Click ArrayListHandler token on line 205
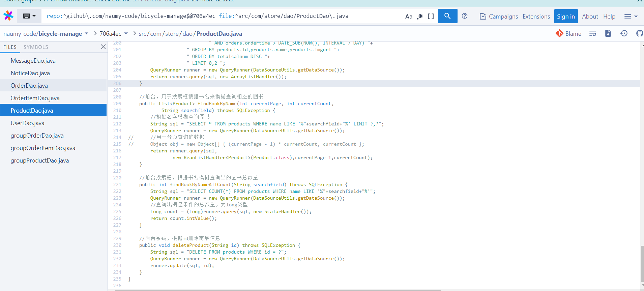The width and height of the screenshot is (644, 291). click(253, 77)
